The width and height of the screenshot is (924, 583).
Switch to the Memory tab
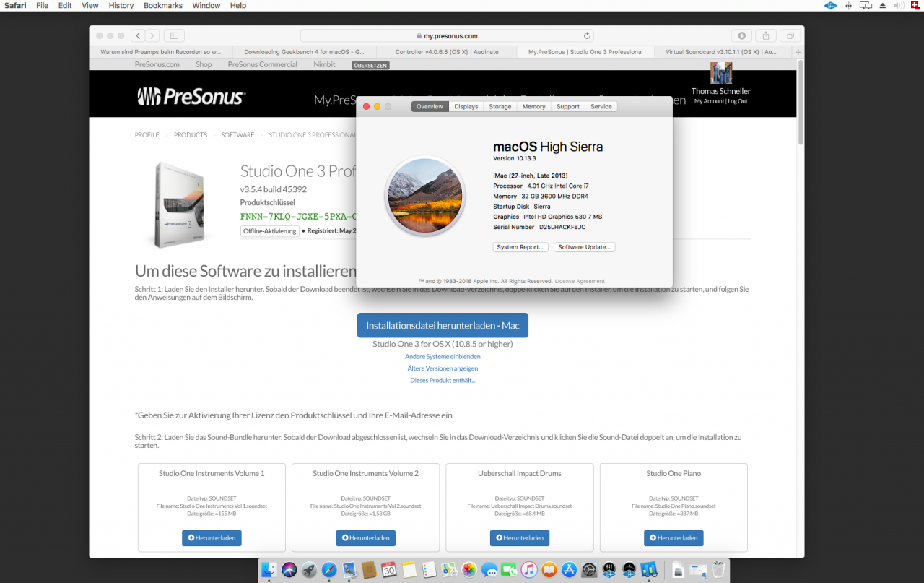click(x=534, y=107)
